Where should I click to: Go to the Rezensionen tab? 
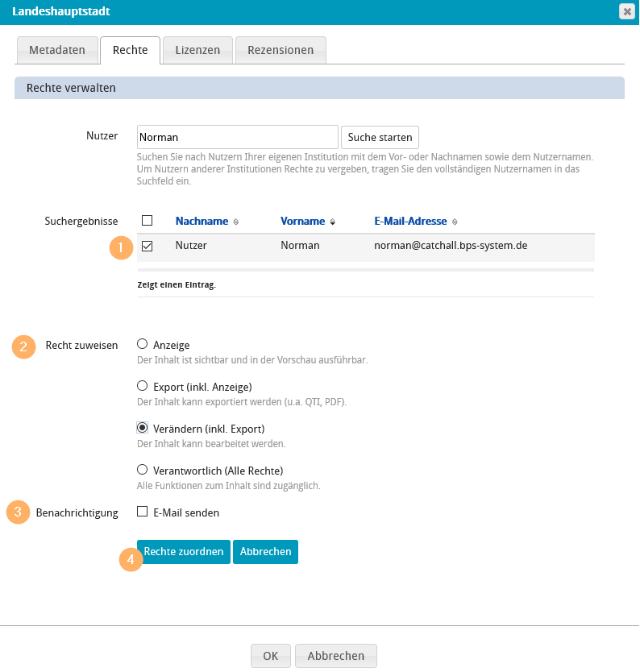281,50
